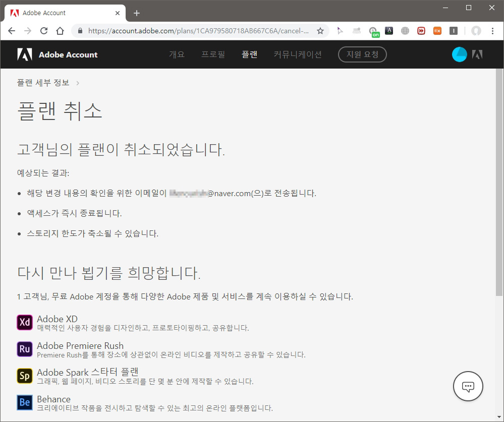504x422 pixels.
Task: Minimize the Chrome window
Action: (445, 8)
